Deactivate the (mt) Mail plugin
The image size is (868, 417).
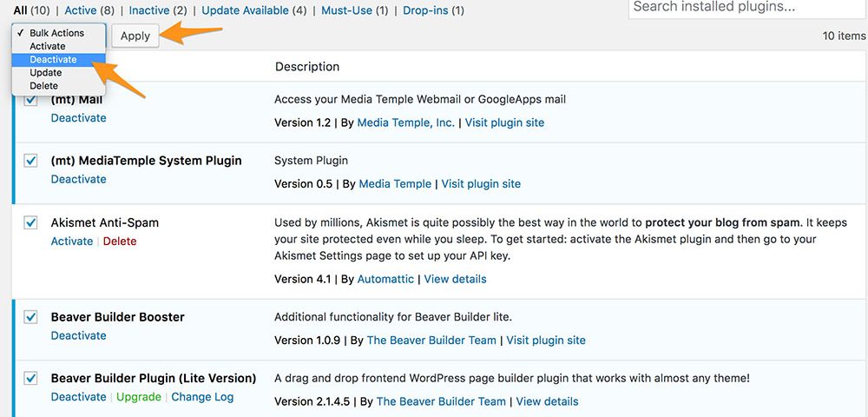(x=79, y=118)
